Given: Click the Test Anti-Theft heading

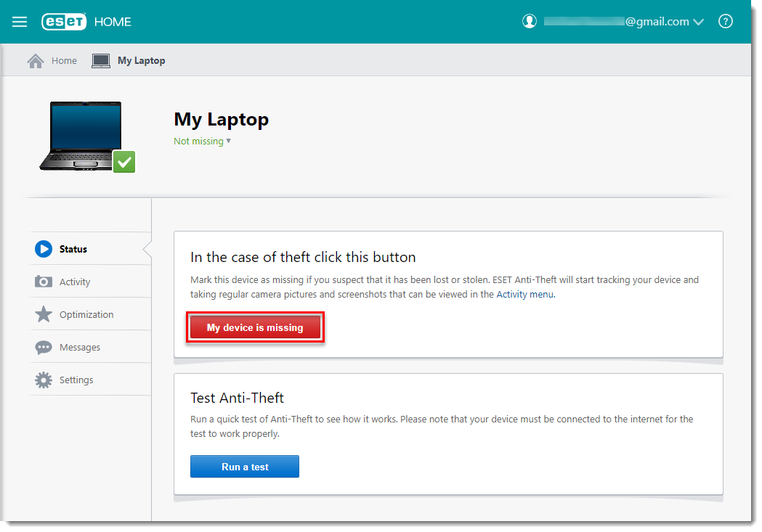Looking at the screenshot, I should (x=237, y=398).
